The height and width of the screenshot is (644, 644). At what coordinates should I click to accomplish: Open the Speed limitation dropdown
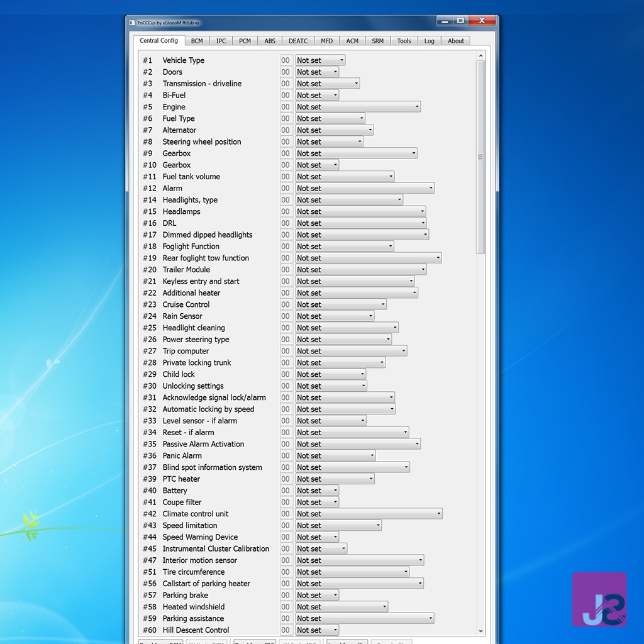(338, 526)
